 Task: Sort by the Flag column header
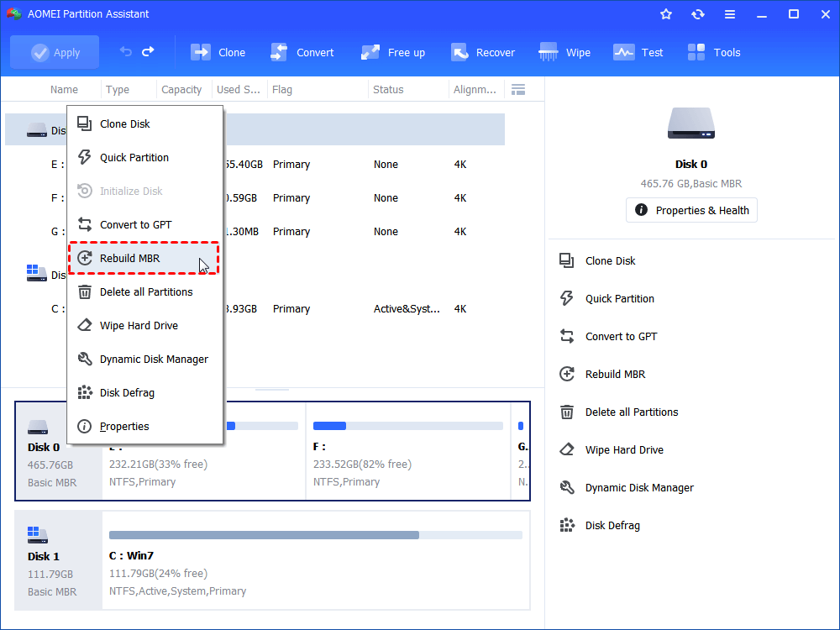tap(281, 90)
